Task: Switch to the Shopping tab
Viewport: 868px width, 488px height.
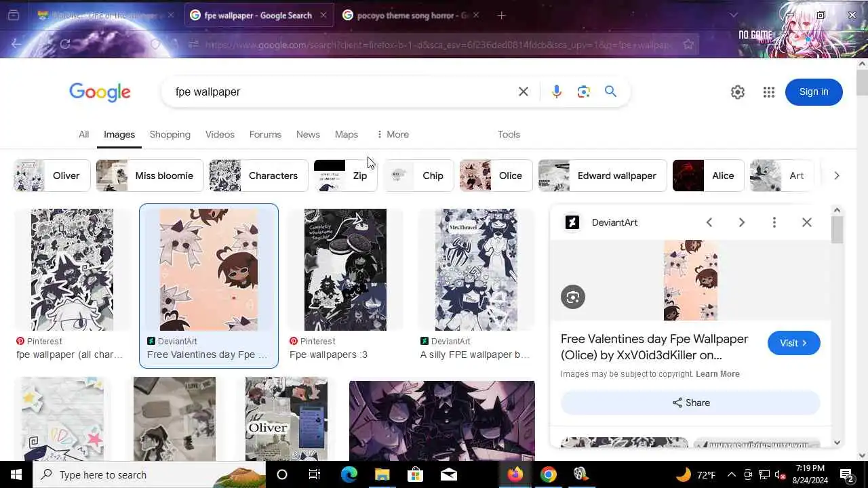Action: point(170,134)
